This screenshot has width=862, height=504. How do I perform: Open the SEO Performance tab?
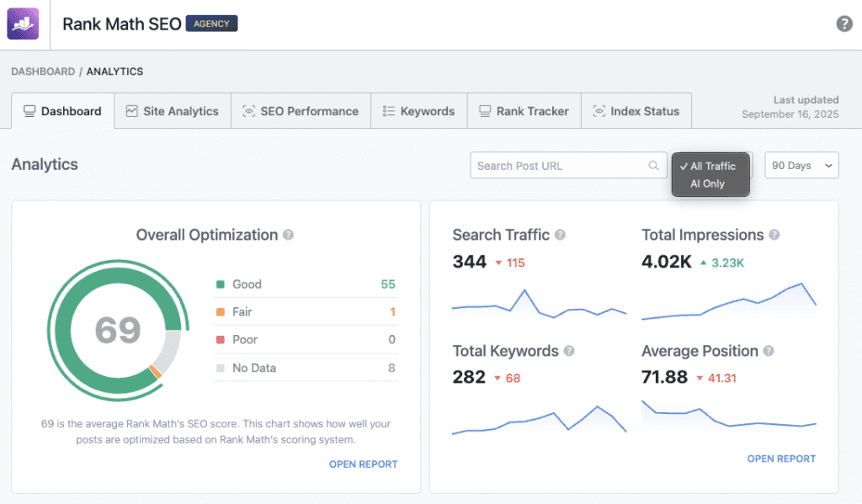point(301,111)
